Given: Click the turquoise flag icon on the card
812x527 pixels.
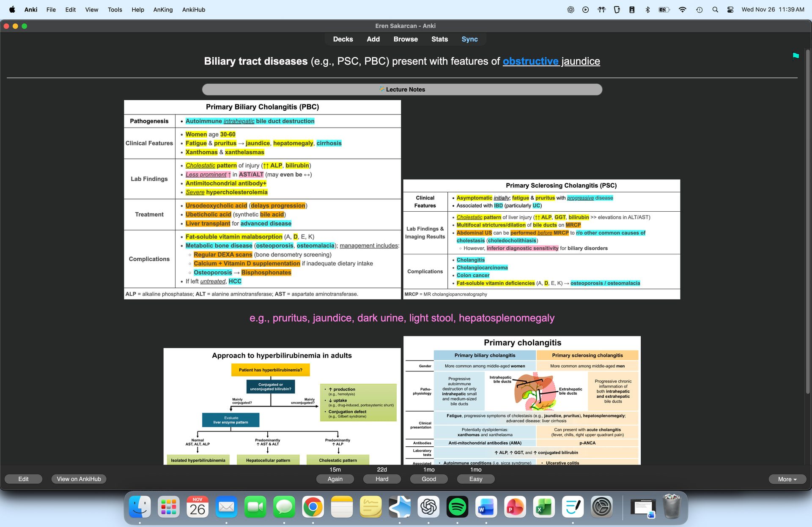Looking at the screenshot, I should 796,56.
